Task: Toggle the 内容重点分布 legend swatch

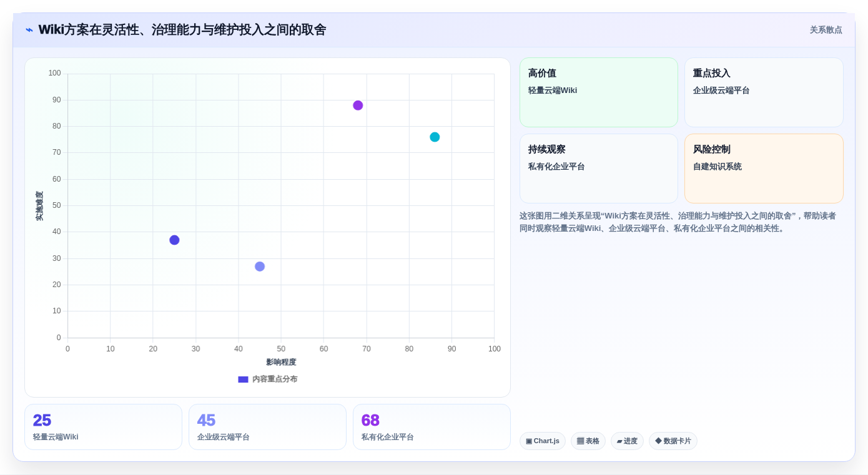Action: pyautogui.click(x=243, y=379)
